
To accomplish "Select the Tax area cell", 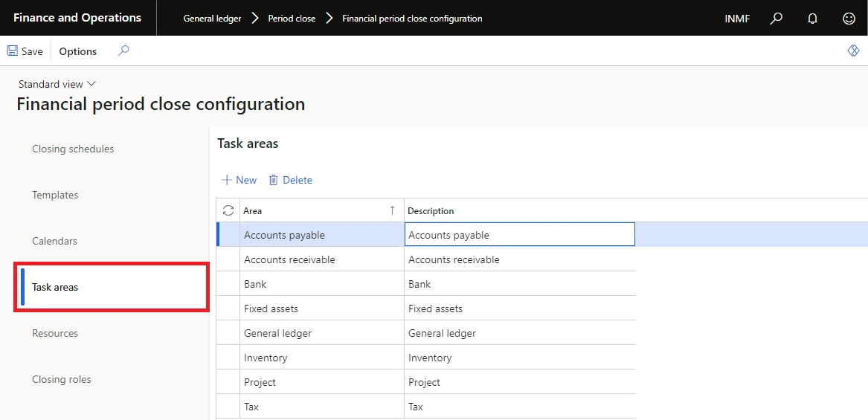I will click(322, 406).
